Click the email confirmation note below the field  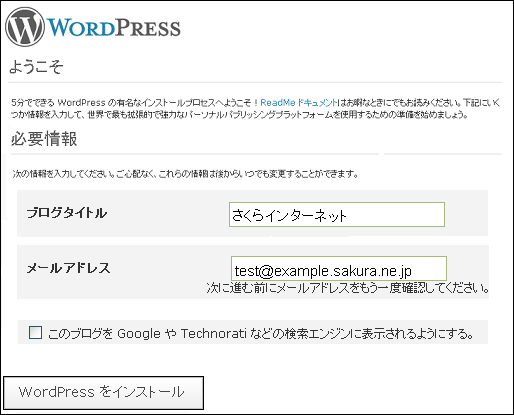[348, 288]
